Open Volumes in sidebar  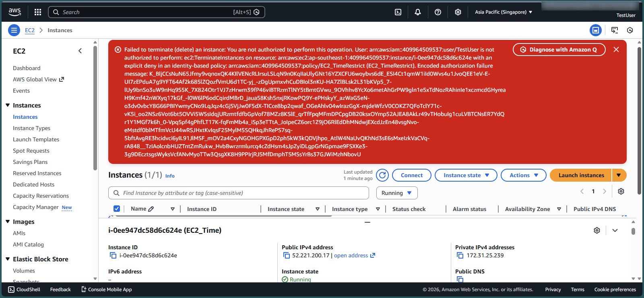click(24, 271)
